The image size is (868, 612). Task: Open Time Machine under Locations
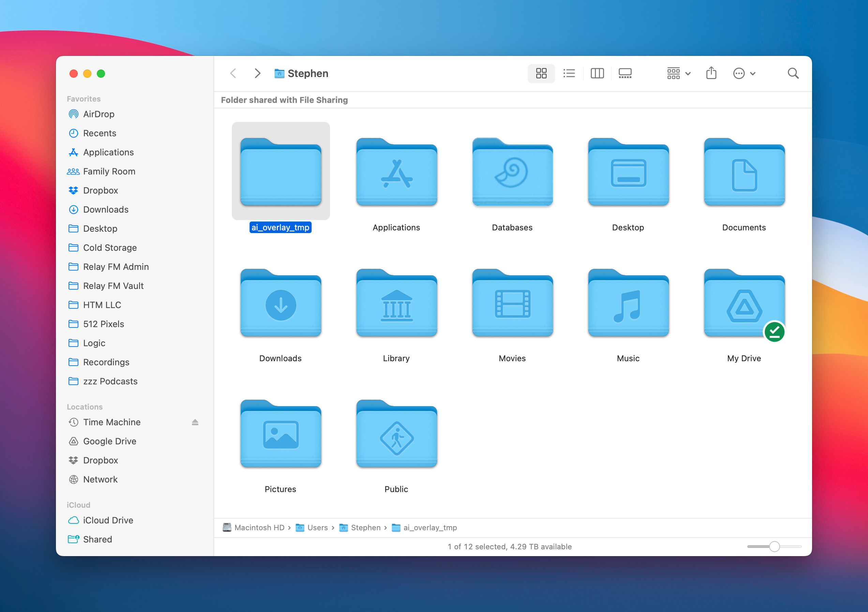click(x=134, y=422)
